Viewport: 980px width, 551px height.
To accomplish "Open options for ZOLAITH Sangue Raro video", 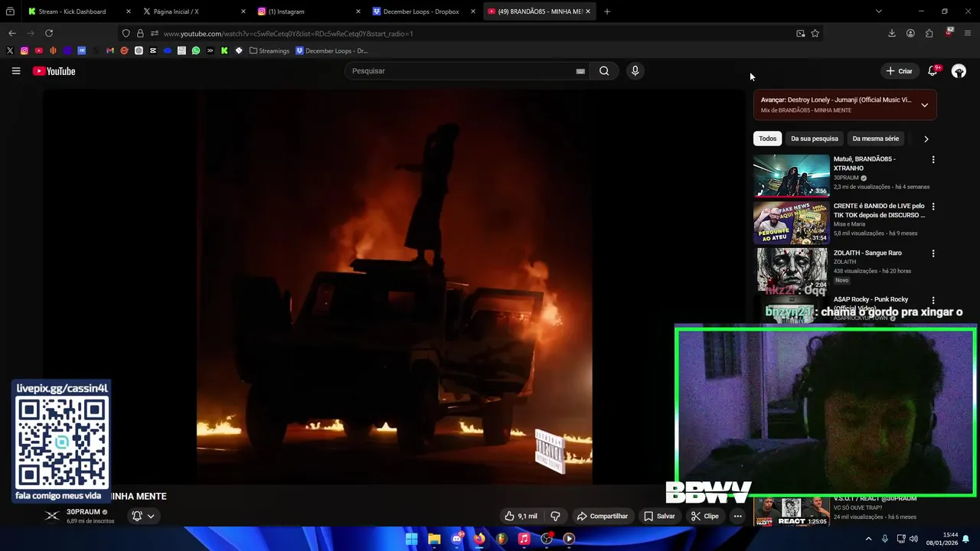I will 933,253.
